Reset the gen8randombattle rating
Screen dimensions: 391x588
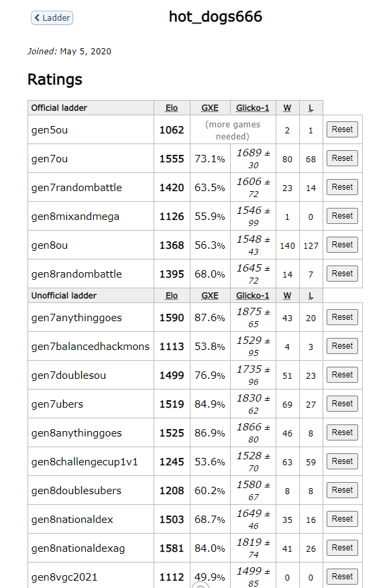(x=342, y=274)
